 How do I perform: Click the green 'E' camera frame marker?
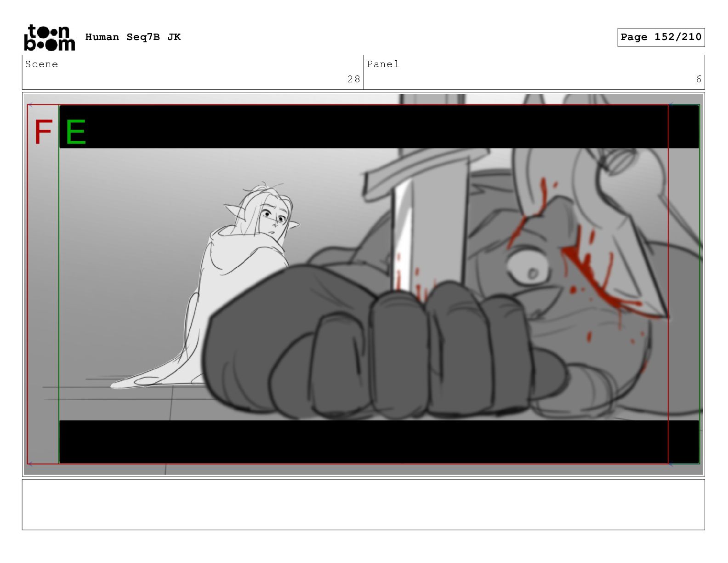(76, 132)
